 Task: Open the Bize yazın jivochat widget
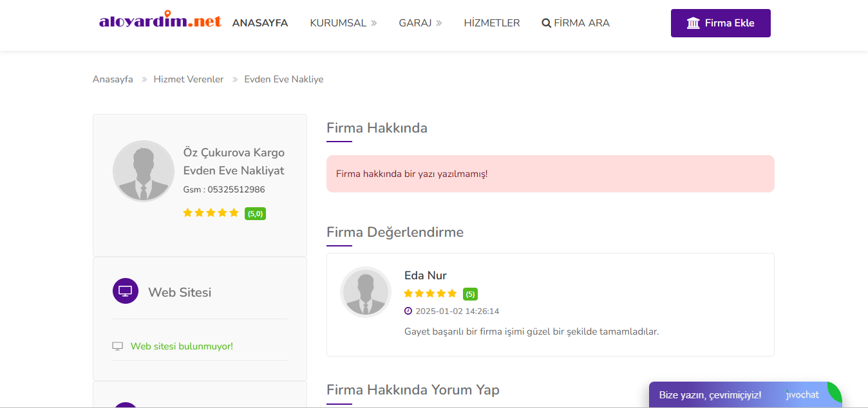coord(745,394)
